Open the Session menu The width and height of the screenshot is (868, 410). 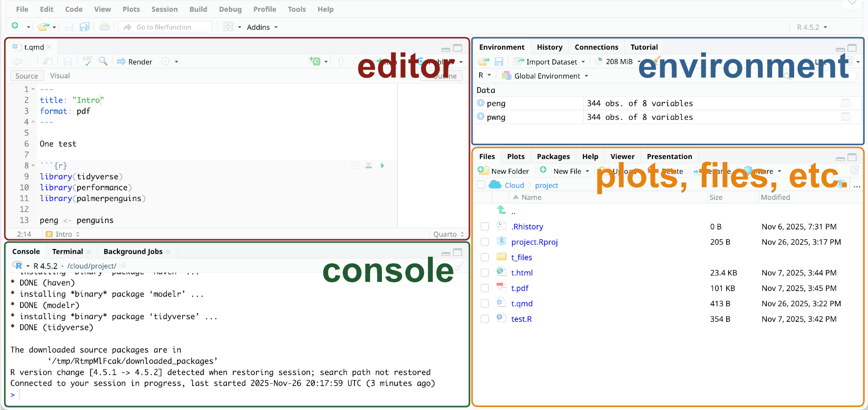[164, 9]
